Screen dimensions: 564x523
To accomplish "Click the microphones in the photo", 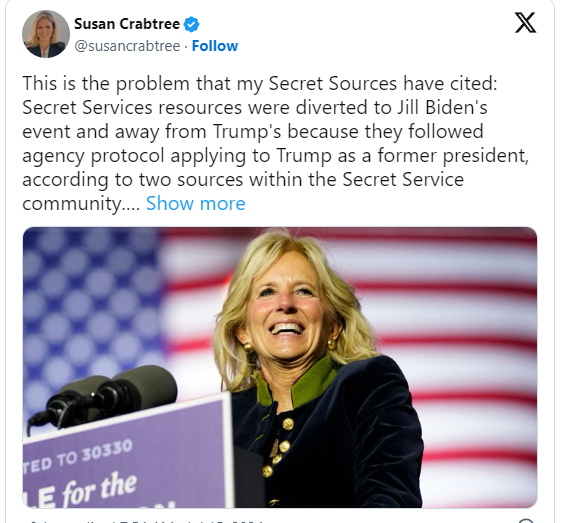I will (x=104, y=394).
